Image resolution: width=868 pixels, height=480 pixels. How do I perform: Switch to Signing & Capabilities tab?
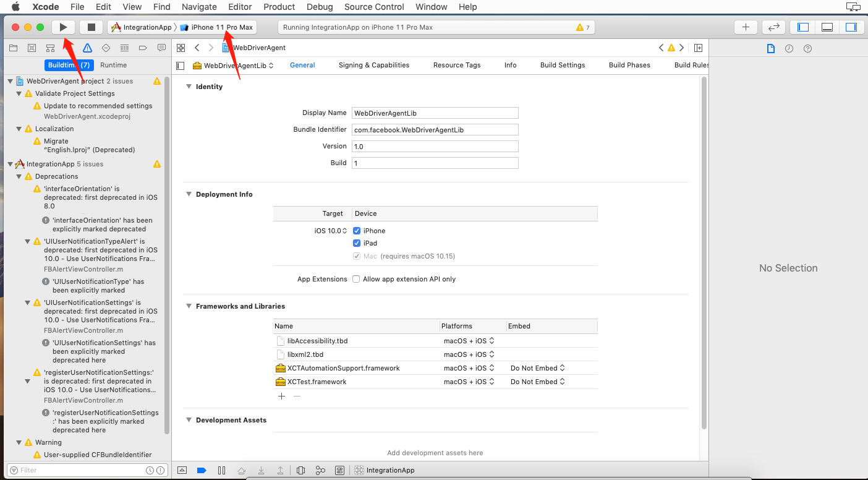[x=374, y=65]
